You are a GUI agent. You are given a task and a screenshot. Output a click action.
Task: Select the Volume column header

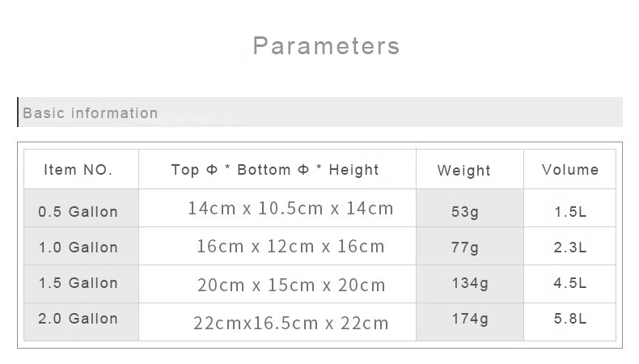click(x=570, y=170)
